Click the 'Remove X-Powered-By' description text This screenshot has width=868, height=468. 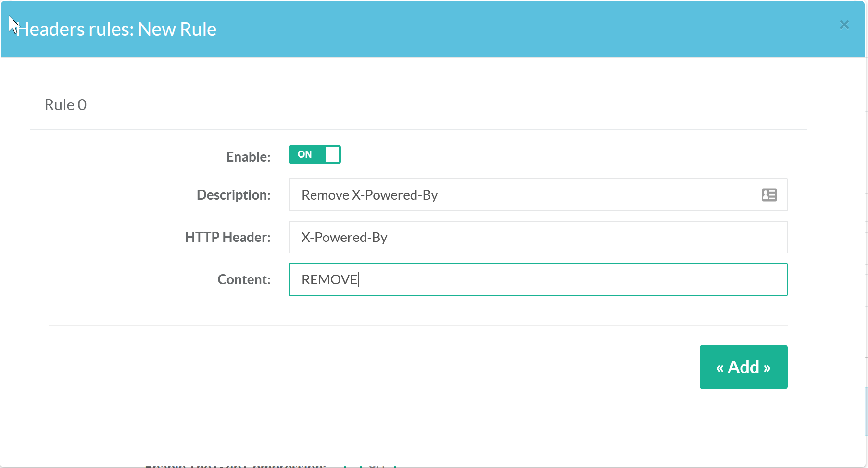click(369, 195)
